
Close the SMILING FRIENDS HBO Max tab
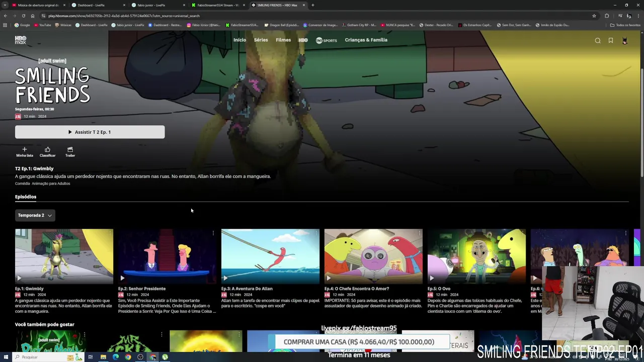pos(304,5)
